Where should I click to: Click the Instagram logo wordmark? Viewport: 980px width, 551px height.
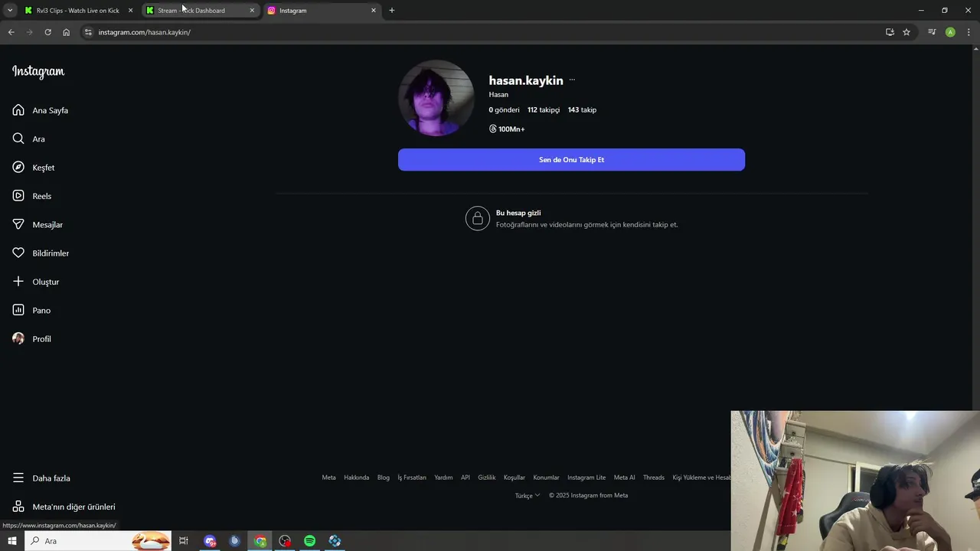click(x=38, y=71)
